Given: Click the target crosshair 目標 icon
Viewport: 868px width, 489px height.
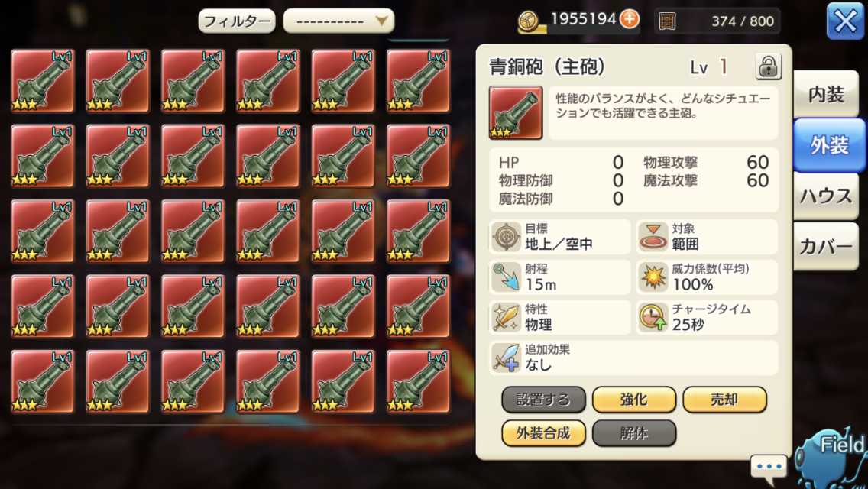Looking at the screenshot, I should pyautogui.click(x=506, y=236).
